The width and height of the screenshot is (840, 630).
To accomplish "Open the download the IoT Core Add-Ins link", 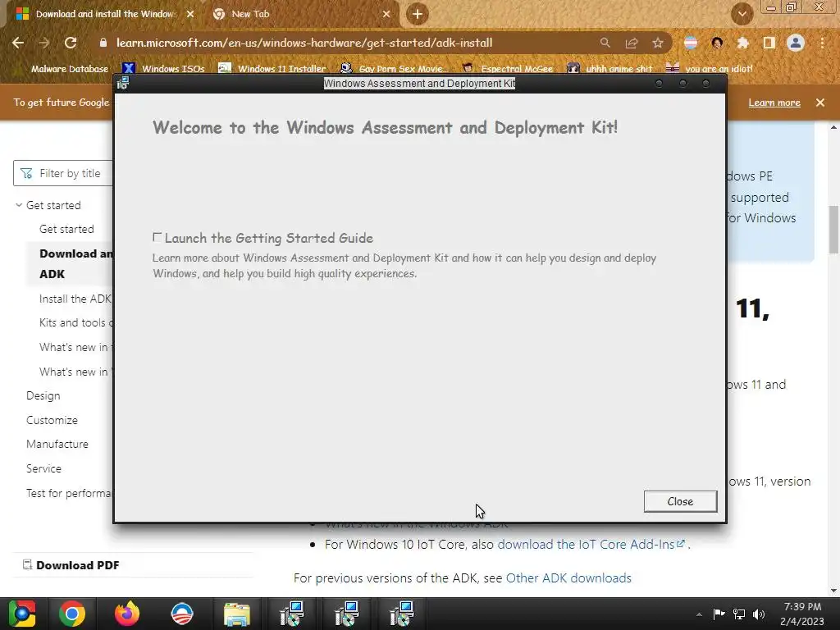I will (591, 545).
